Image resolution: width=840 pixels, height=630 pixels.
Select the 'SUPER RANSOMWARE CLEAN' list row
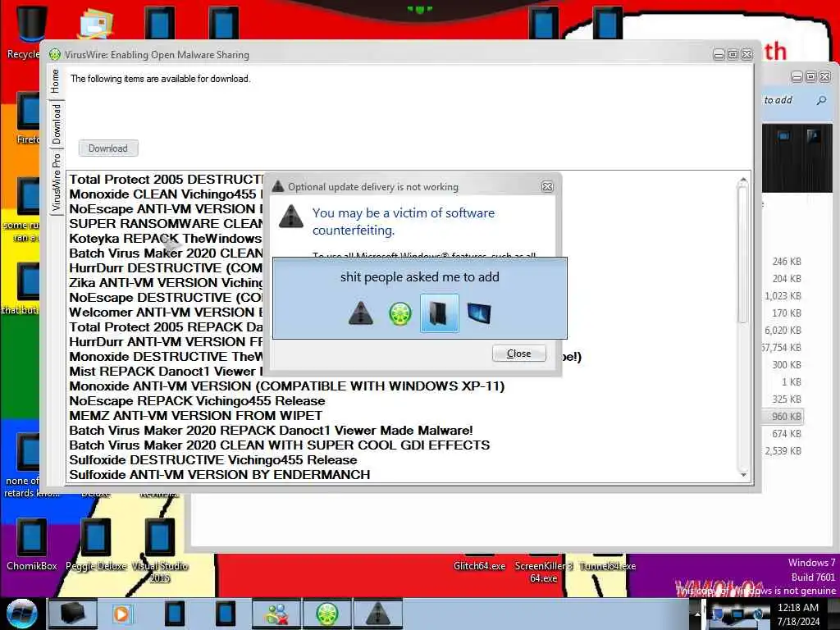click(x=166, y=223)
